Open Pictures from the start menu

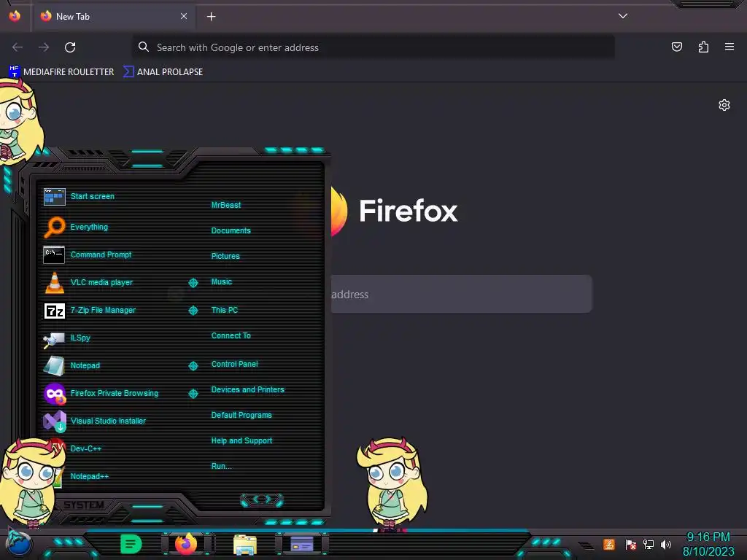point(225,256)
